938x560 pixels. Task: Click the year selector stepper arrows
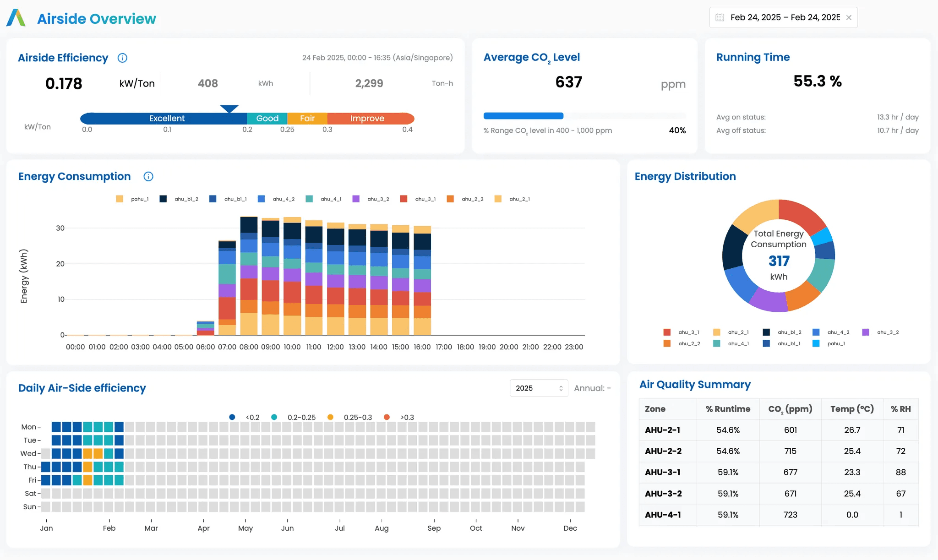[561, 388]
